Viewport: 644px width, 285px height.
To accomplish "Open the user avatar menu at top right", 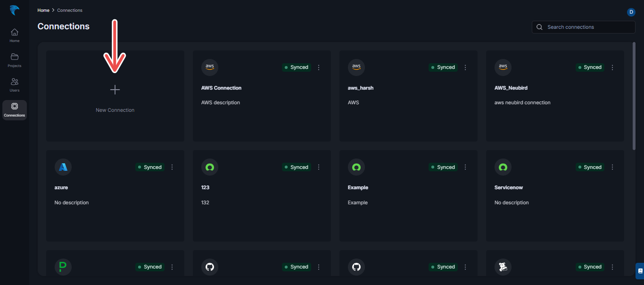I will (x=631, y=12).
